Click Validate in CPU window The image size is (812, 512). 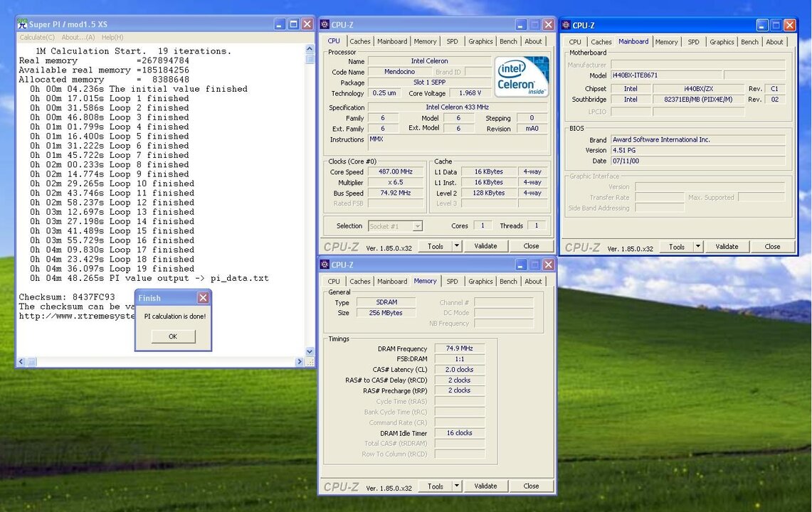pyautogui.click(x=486, y=247)
